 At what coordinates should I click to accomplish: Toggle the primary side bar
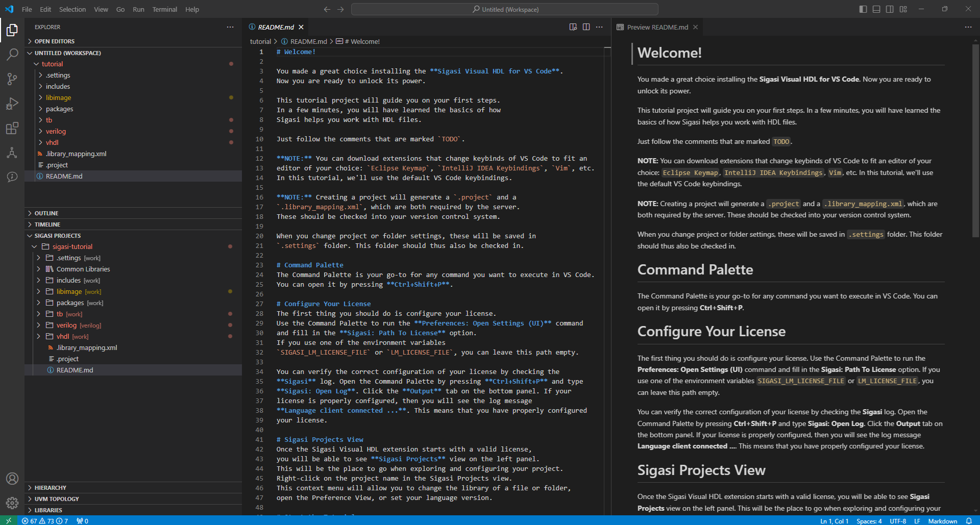pos(863,9)
